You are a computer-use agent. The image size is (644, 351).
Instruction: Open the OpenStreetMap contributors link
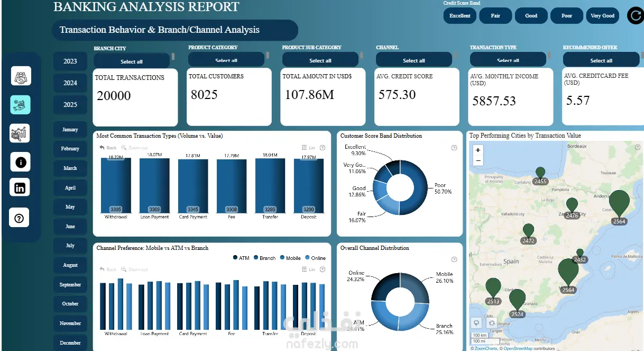tap(518, 348)
